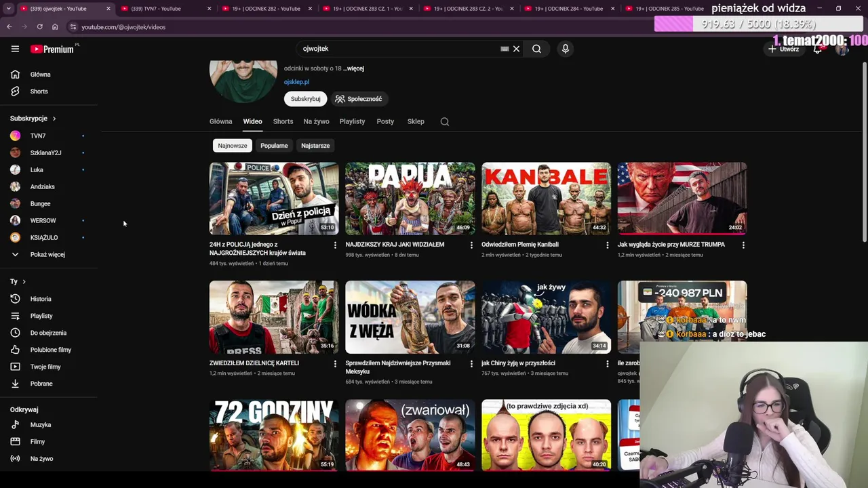Open Dzień z policją video thumbnail

[x=274, y=199]
